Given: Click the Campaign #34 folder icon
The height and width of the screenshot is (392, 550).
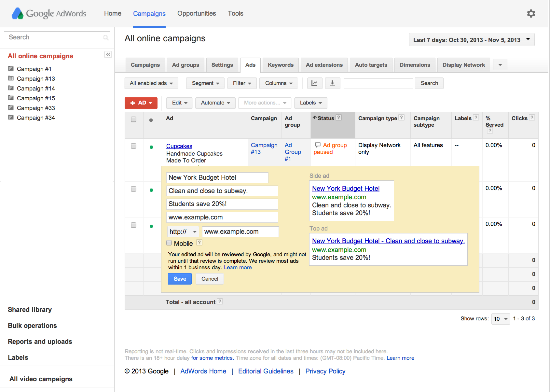Looking at the screenshot, I should pos(11,117).
